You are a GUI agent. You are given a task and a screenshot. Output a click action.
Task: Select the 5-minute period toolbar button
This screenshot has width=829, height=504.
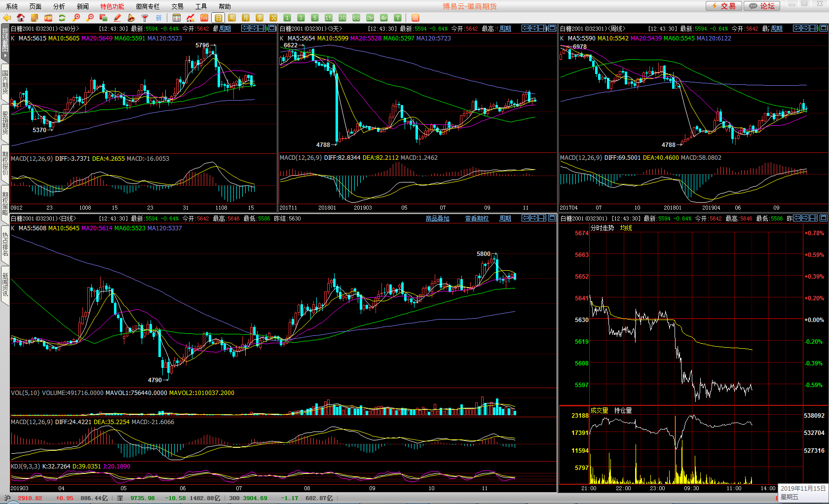click(315, 18)
